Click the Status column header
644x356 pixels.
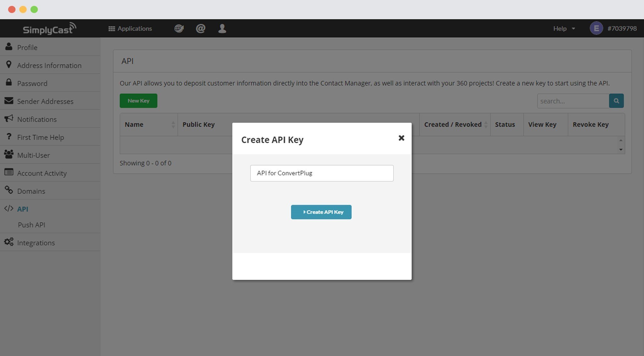pos(507,124)
